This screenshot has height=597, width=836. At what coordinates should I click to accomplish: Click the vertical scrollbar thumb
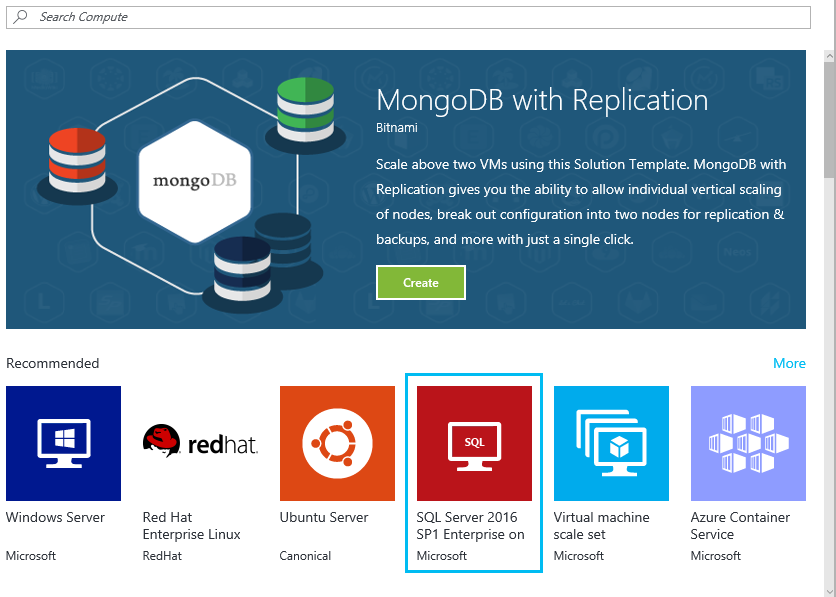(829, 118)
